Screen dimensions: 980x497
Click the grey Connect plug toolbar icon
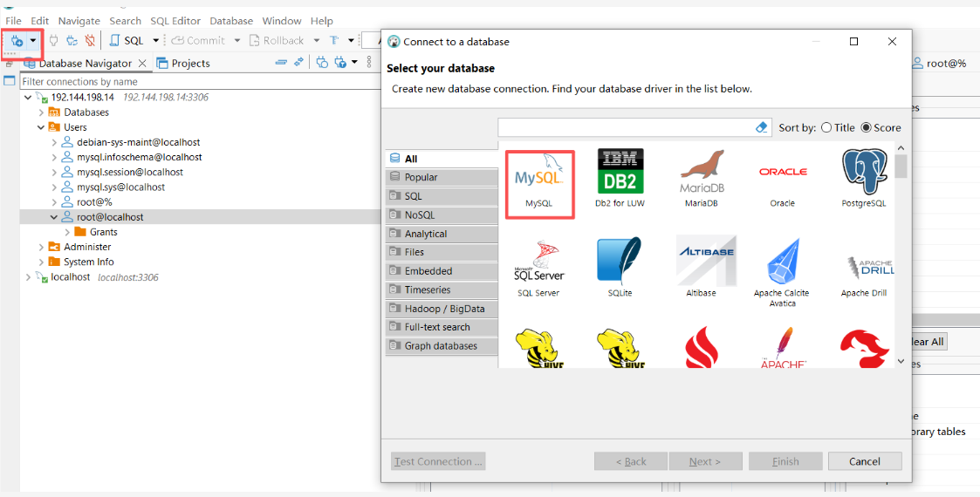54,41
